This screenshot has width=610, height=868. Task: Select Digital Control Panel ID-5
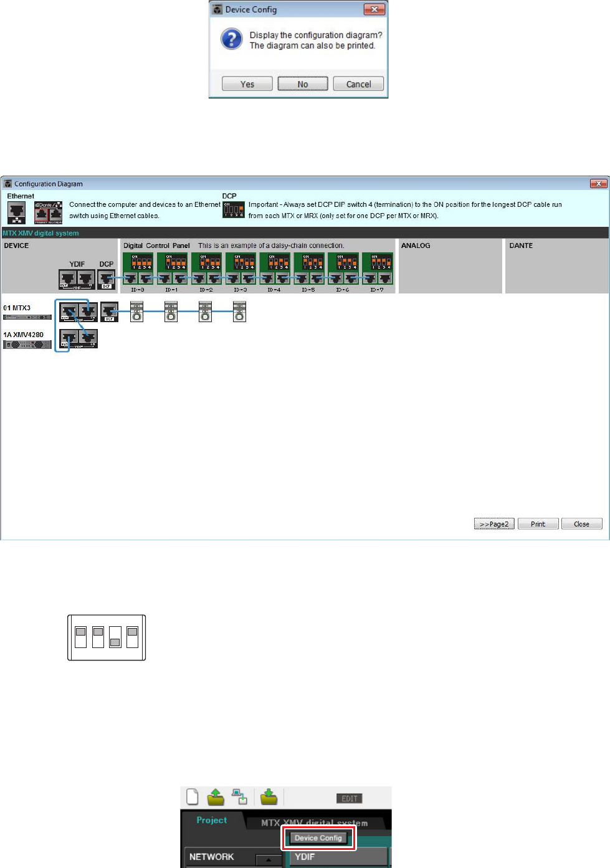coord(309,269)
